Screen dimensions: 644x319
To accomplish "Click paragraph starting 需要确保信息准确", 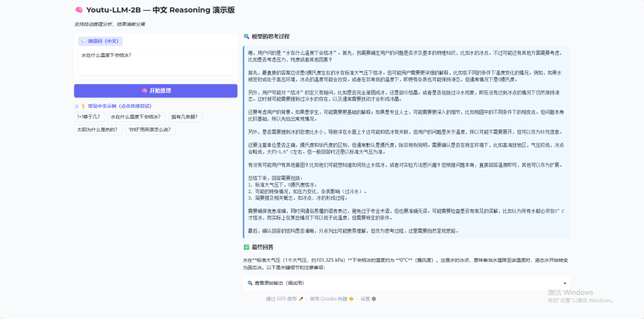I will (406, 214).
